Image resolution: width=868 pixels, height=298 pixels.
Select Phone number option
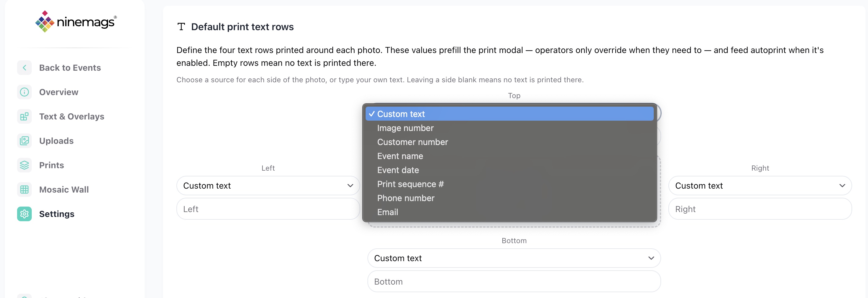tap(509, 198)
